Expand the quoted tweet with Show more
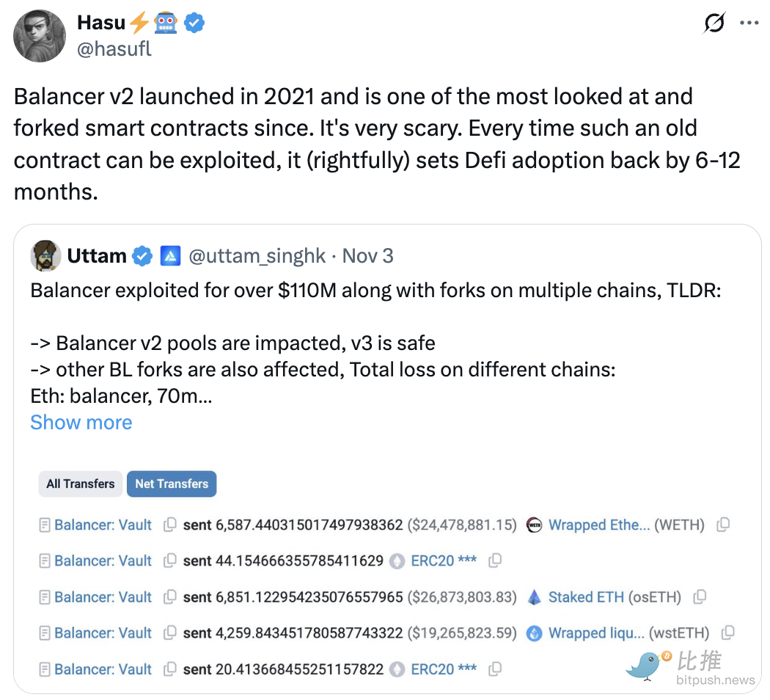 [x=81, y=423]
